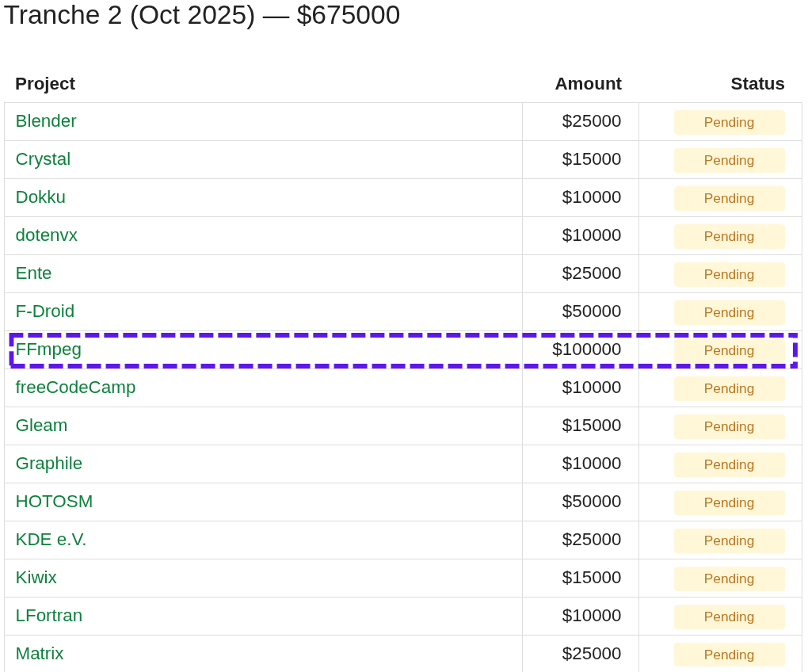Image resolution: width=808 pixels, height=672 pixels.
Task: Visit the freeCodeCamp project link
Action: click(x=75, y=388)
